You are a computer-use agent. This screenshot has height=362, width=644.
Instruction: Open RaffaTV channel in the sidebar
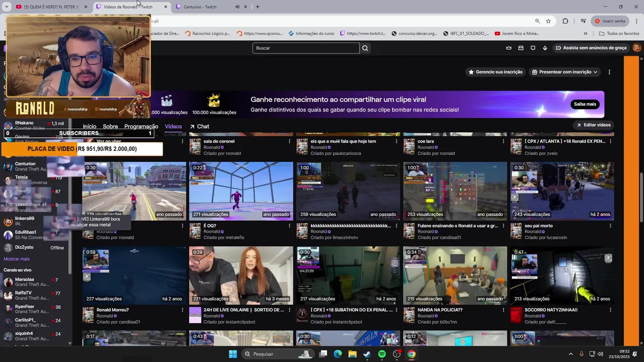pos(34,296)
